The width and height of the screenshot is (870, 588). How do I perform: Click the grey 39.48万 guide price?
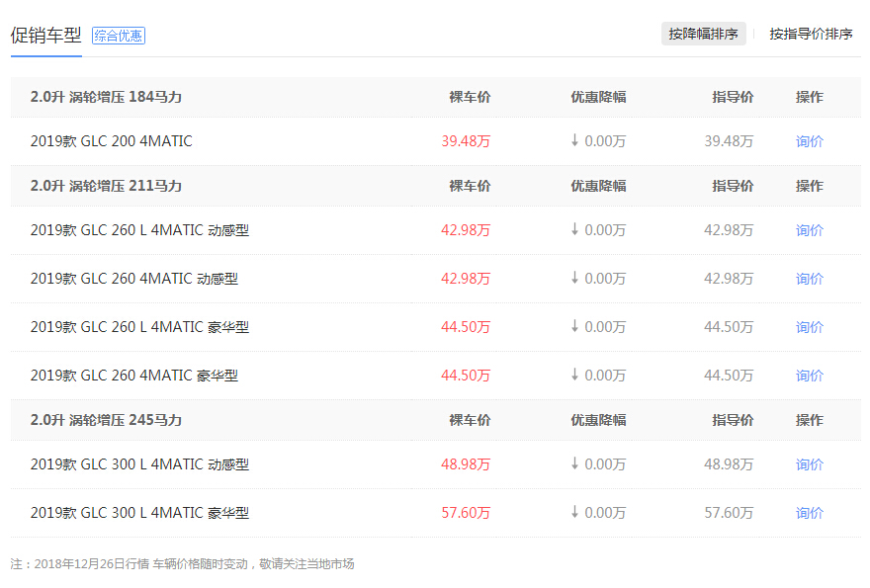pos(729,141)
